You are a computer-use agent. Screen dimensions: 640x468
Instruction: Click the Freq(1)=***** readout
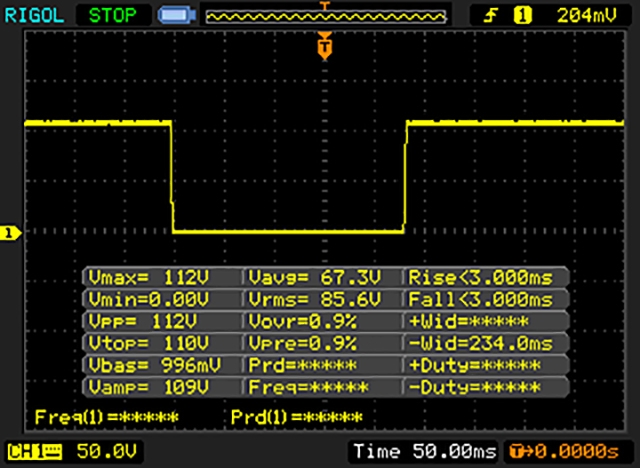point(107,417)
